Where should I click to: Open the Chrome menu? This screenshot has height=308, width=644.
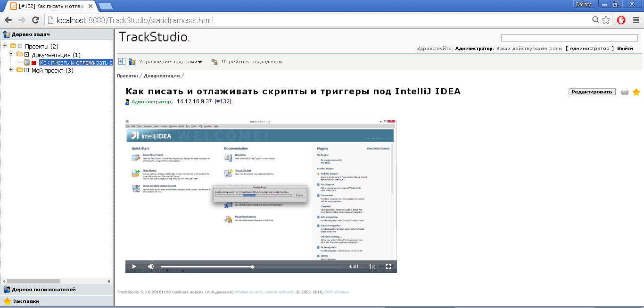tap(636, 20)
